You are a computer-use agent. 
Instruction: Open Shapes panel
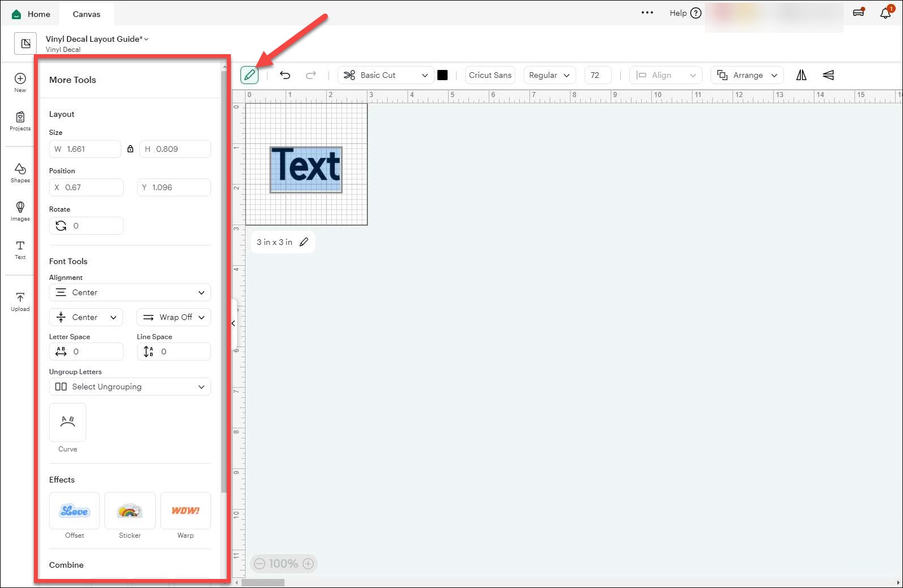pos(20,173)
